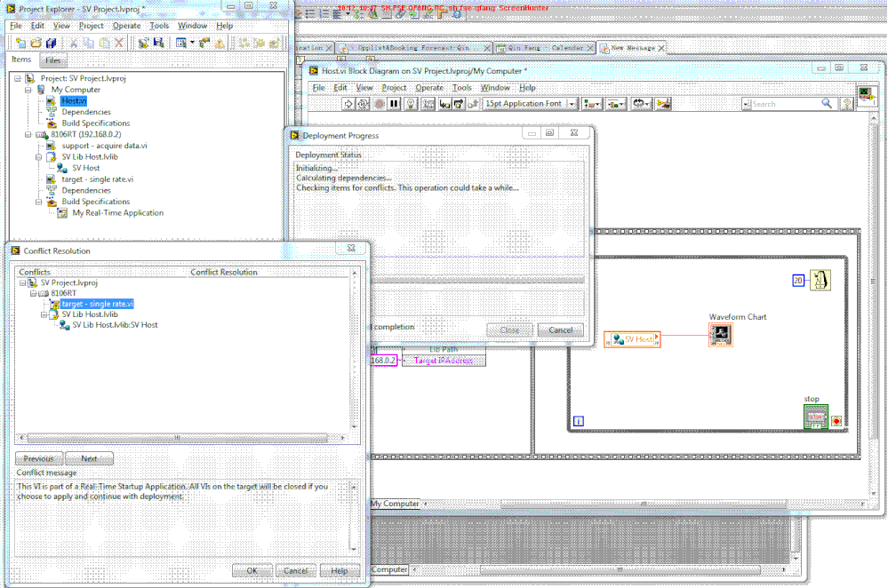
Task: Collapse 8106RT node in Conflicts tree
Action: click(34, 293)
